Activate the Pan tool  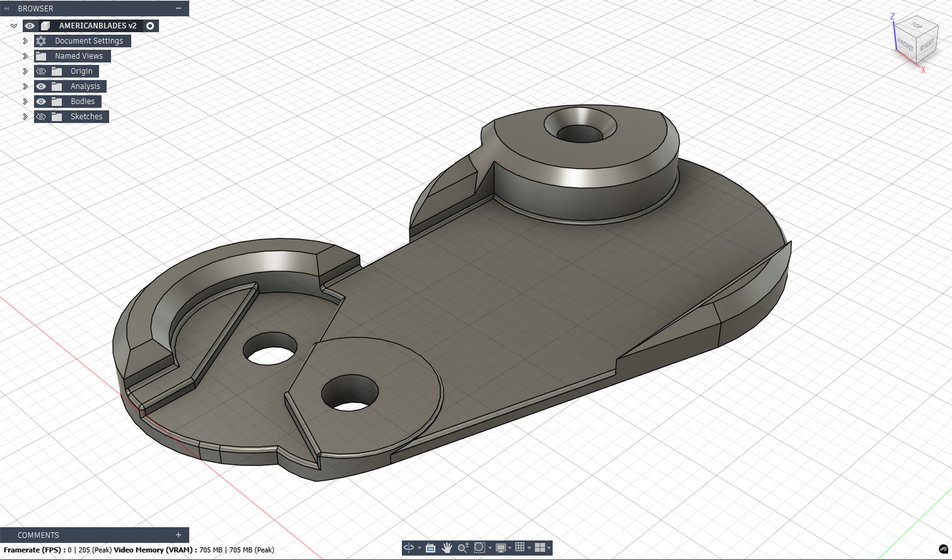(x=447, y=548)
